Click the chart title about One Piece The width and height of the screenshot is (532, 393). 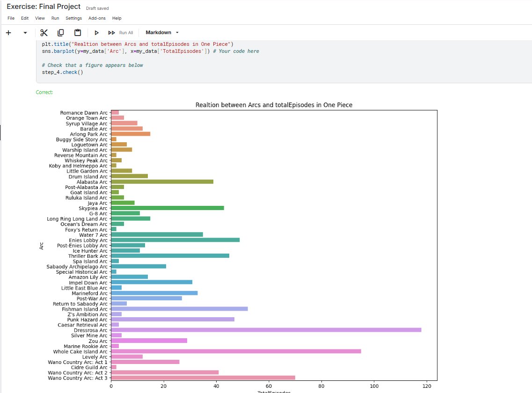pos(274,105)
